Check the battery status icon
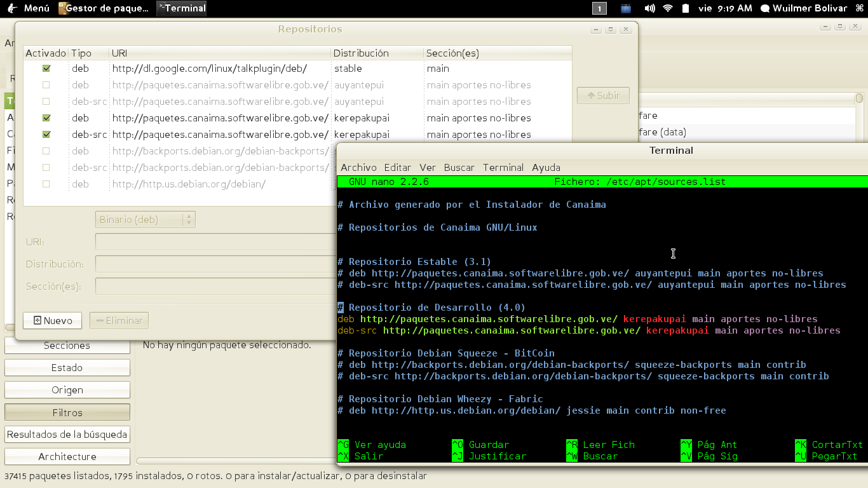Screen dimensions: 868x488 [686, 8]
